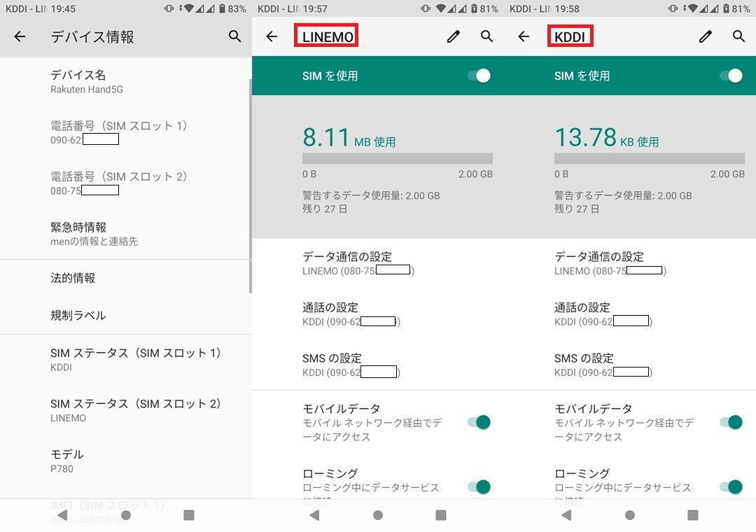Screen dimensions: 756x532
Task: Tap home circle under LINEMO screen
Action: click(x=378, y=515)
